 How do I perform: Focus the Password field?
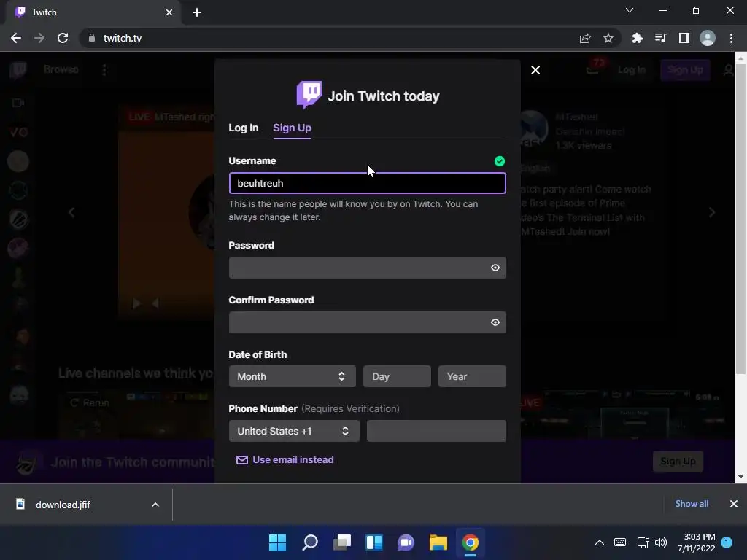click(x=368, y=268)
